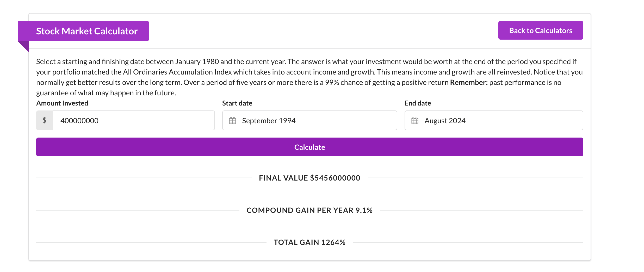Viewport: 644px width, 272px height.
Task: Click the End date calendar icon
Action: [x=415, y=121]
